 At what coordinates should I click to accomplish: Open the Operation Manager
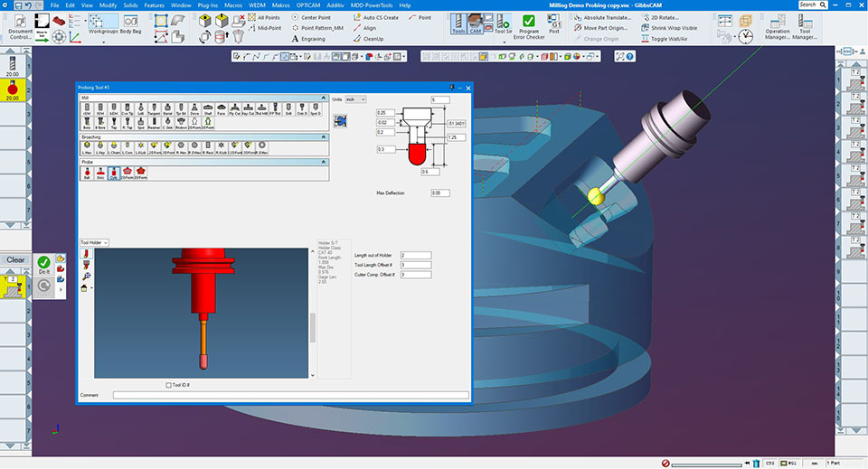pos(777,27)
